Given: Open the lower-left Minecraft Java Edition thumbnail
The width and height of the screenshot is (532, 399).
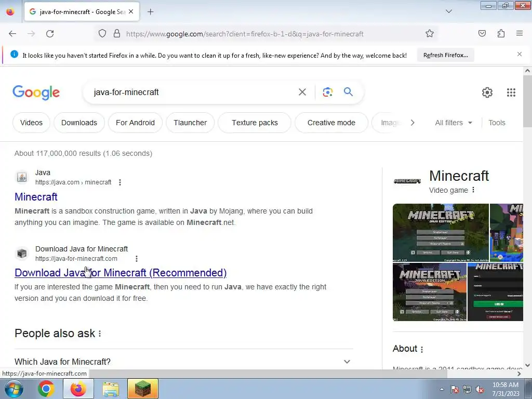Looking at the screenshot, I should point(430,292).
